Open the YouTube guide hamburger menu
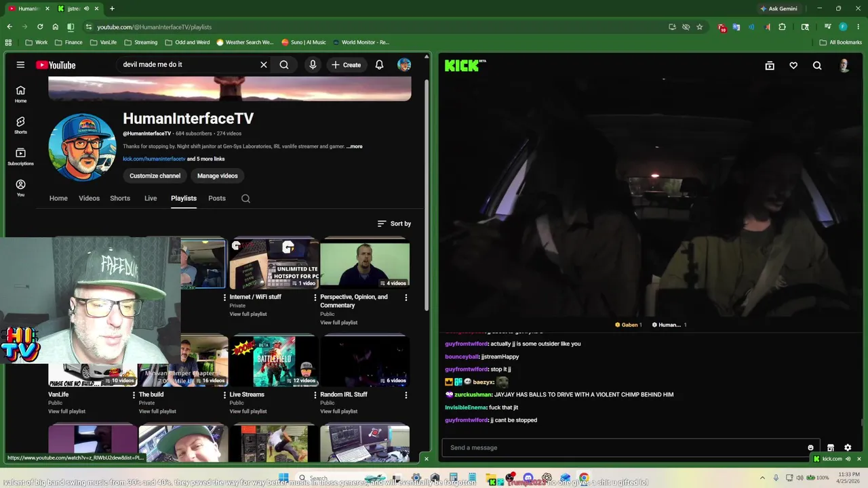The width and height of the screenshot is (868, 488). pos(20,65)
